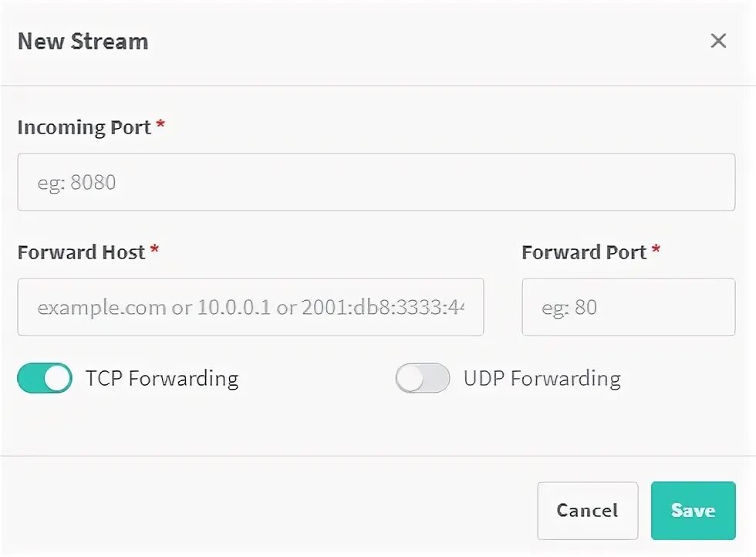Click the UDP Forwarding label text
This screenshot has height=557, width=756.
(x=542, y=379)
